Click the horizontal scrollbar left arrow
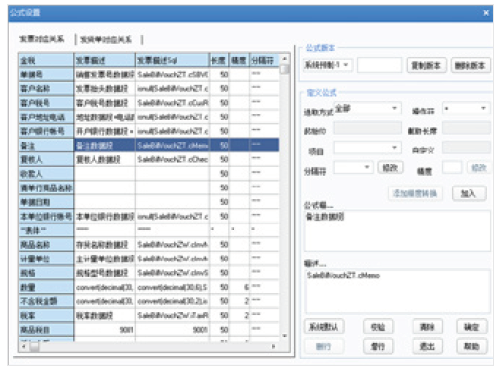 (23, 347)
